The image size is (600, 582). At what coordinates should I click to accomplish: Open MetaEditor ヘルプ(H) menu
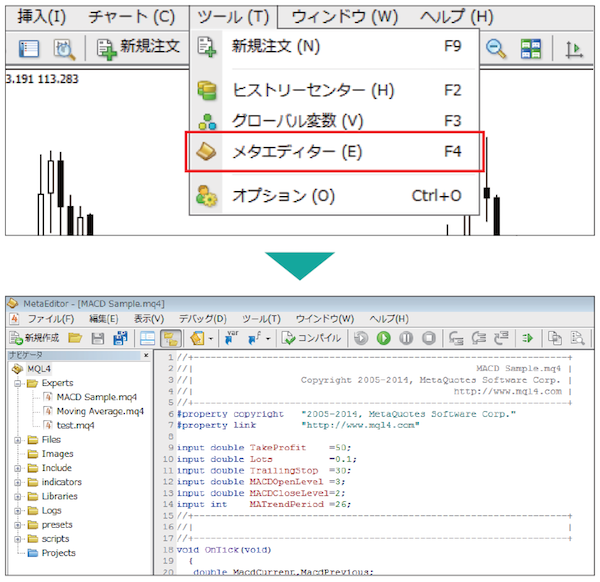point(389,318)
